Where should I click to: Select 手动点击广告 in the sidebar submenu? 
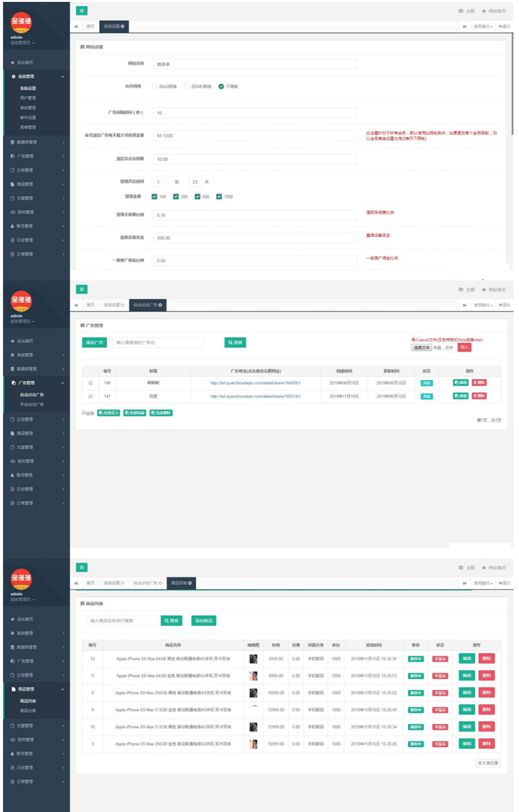pyautogui.click(x=32, y=404)
